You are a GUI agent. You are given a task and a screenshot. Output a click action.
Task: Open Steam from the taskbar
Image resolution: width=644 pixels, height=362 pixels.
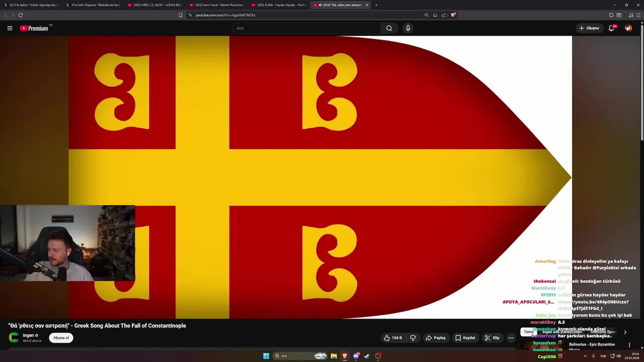tap(367, 356)
